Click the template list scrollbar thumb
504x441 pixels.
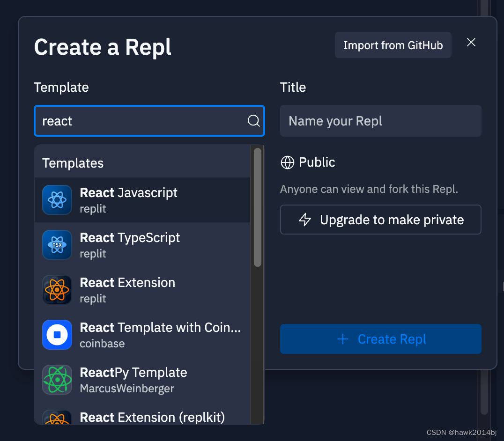tap(258, 207)
